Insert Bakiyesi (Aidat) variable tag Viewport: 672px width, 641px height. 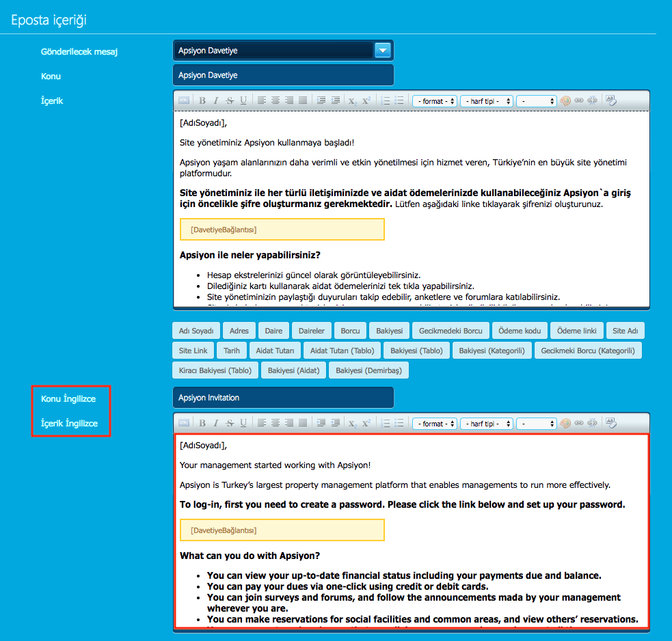coord(293,370)
